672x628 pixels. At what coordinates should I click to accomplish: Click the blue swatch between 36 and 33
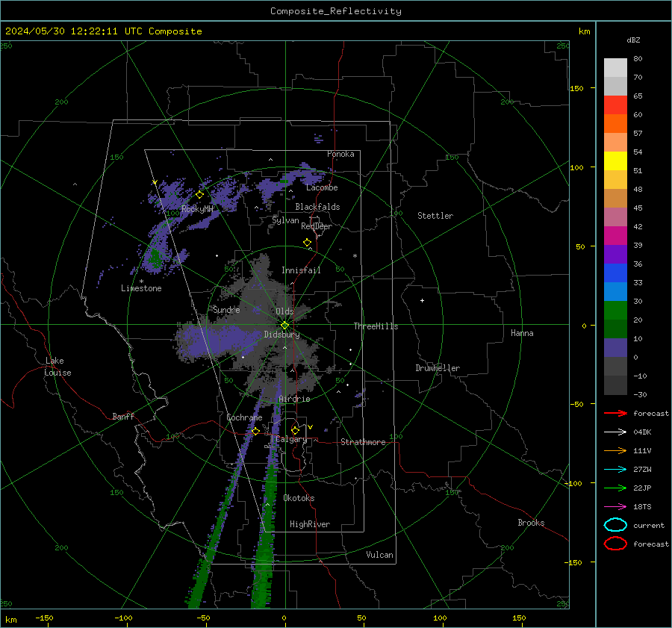coord(615,273)
